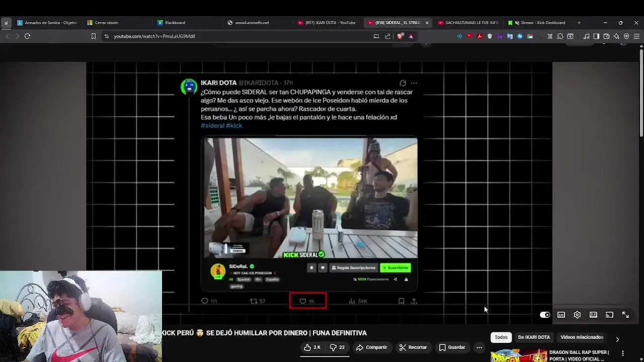This screenshot has height=362, width=644.
Task: Open player settings gear icon
Action: pos(577,315)
